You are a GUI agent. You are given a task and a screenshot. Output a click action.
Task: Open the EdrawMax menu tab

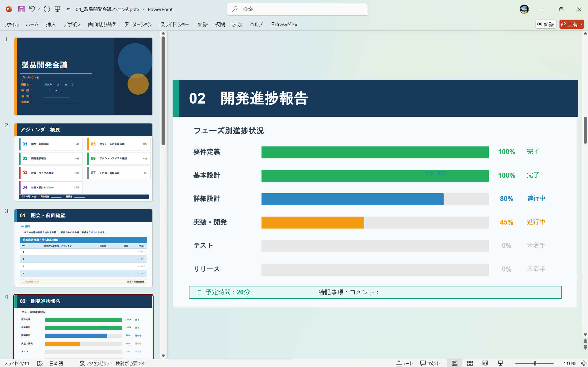point(284,24)
